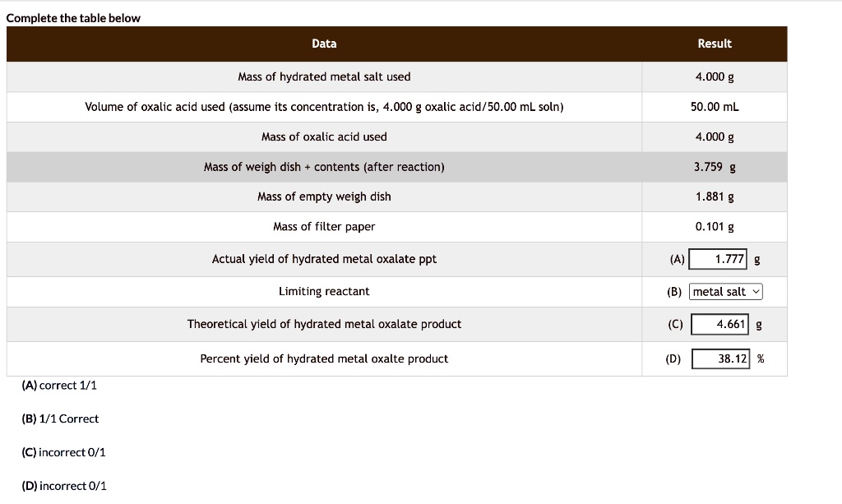This screenshot has height=504, width=842.
Task: Click the (A) correct 1/1 feedback text
Action: [x=59, y=385]
